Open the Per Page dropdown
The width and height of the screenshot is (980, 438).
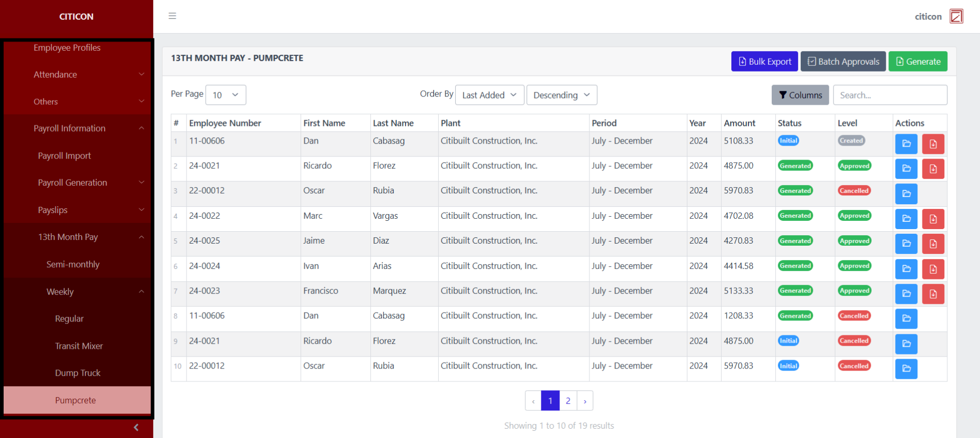pos(226,95)
